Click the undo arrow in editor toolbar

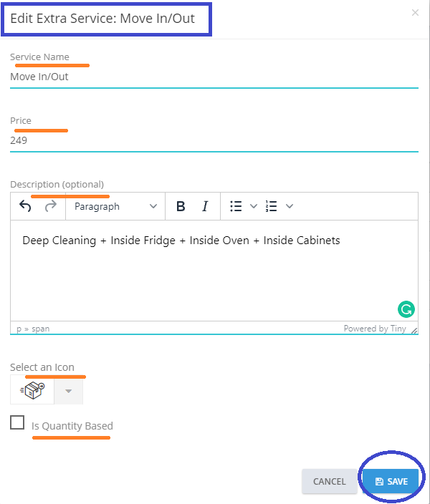point(25,206)
